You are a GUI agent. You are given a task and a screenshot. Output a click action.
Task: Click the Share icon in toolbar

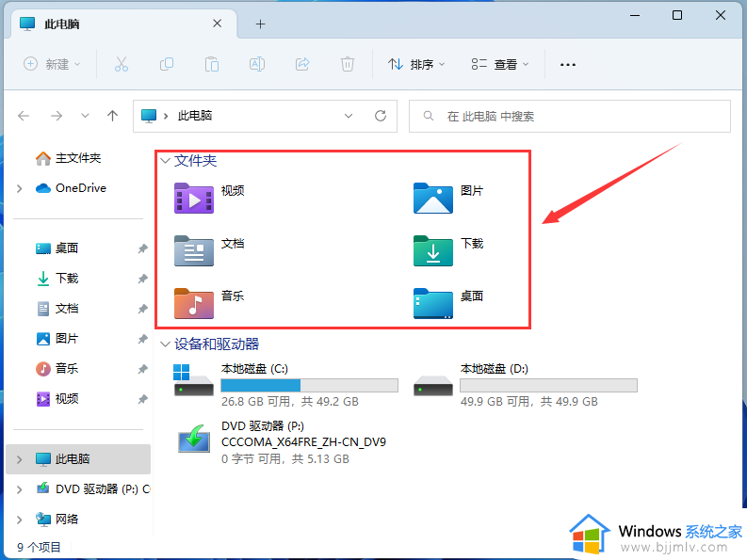point(302,64)
